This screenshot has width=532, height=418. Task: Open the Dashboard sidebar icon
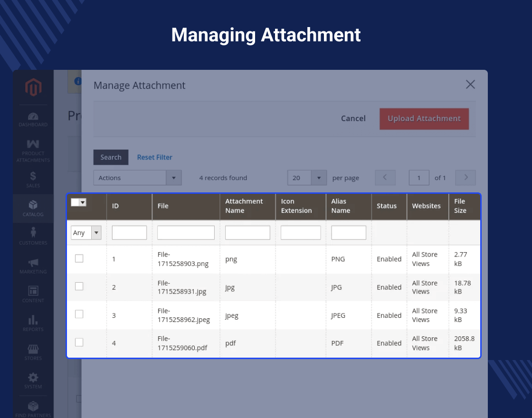pyautogui.click(x=33, y=120)
